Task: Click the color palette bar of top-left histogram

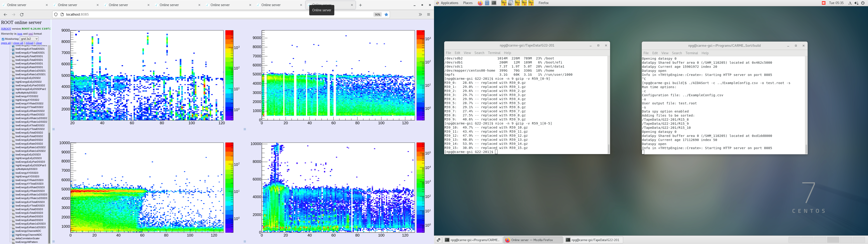Action: click(x=229, y=75)
